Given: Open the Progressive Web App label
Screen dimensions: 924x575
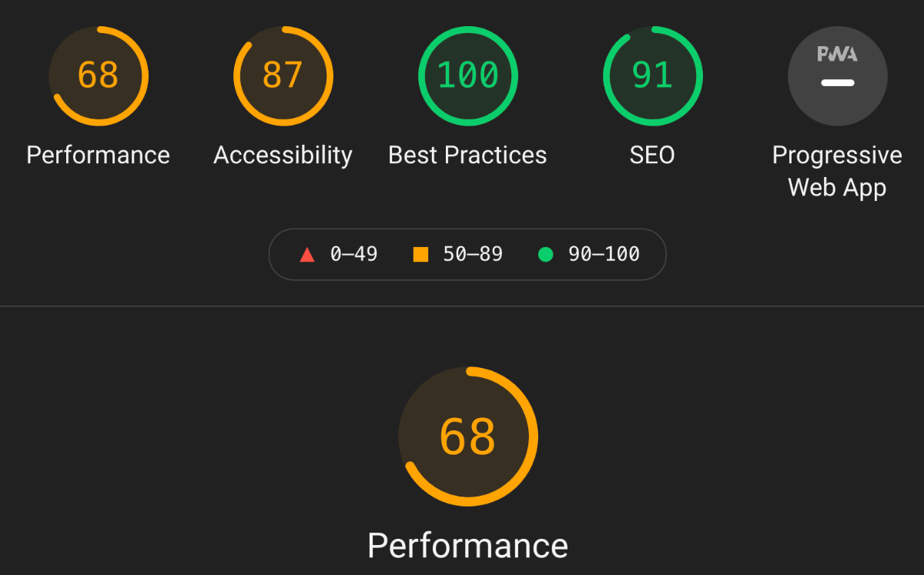Looking at the screenshot, I should 838,171.
